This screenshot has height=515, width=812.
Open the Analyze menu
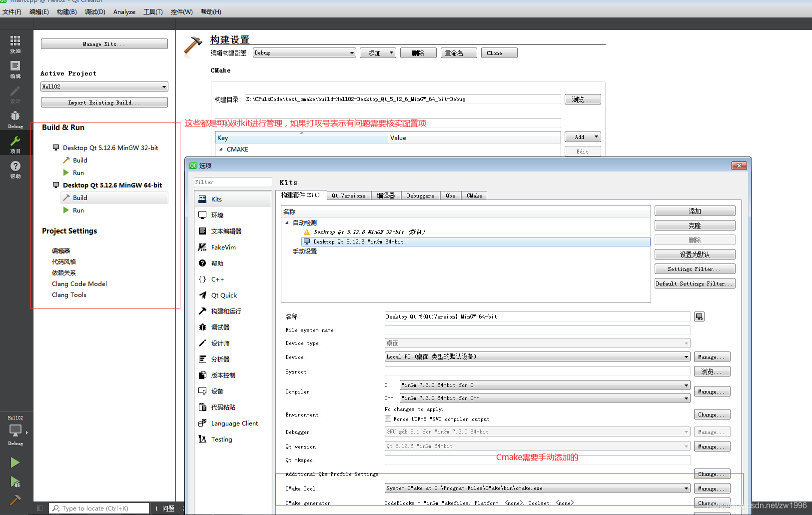[x=124, y=11]
